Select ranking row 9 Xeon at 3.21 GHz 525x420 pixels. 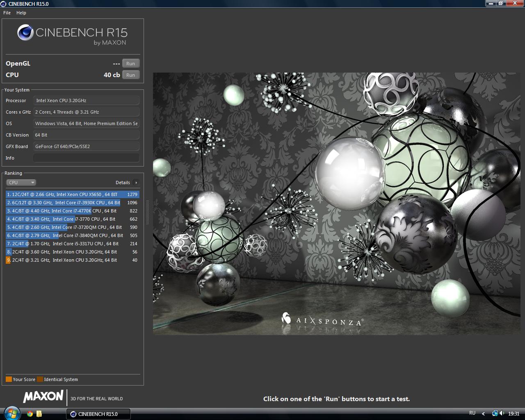(73, 260)
